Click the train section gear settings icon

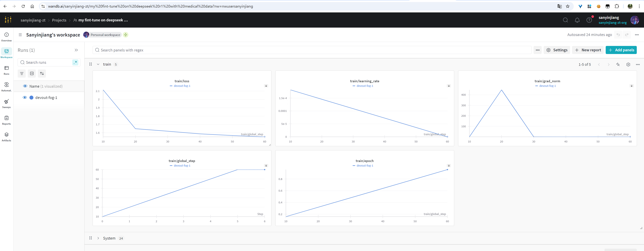[x=628, y=64]
